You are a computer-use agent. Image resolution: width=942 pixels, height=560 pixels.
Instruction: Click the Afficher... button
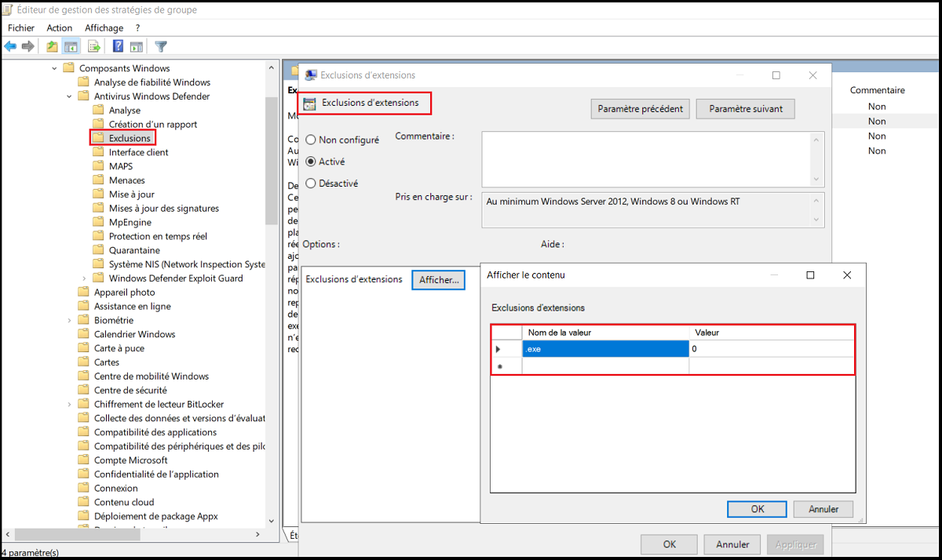(x=439, y=280)
